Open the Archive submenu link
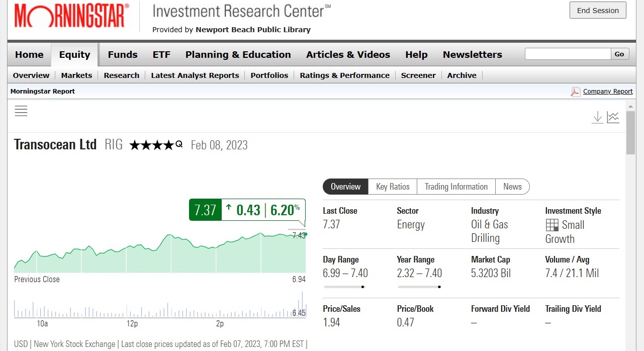 pos(462,75)
